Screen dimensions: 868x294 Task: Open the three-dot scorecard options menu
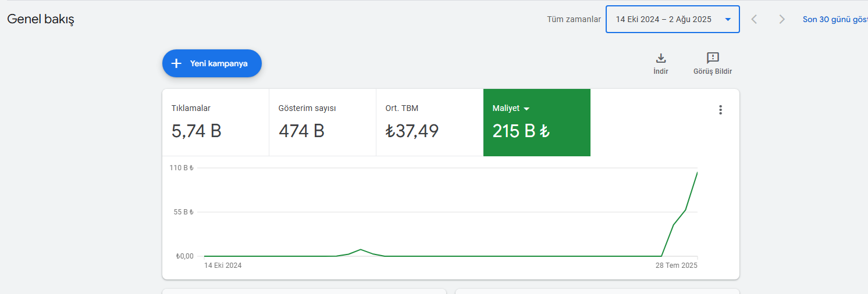[720, 110]
